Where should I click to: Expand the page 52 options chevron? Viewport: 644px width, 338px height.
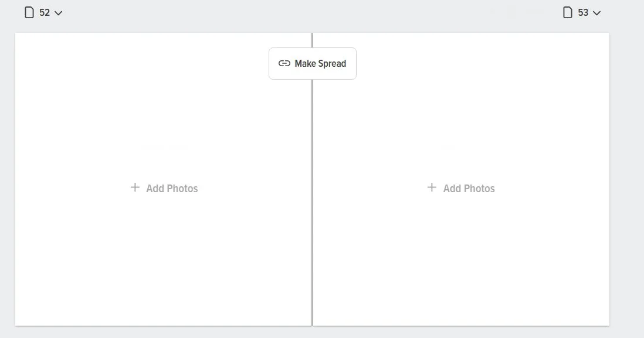58,13
